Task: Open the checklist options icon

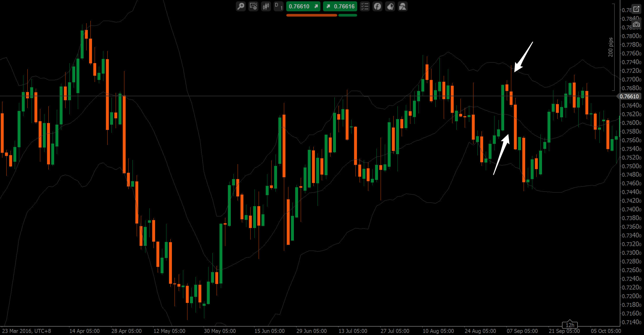Action: [365, 6]
